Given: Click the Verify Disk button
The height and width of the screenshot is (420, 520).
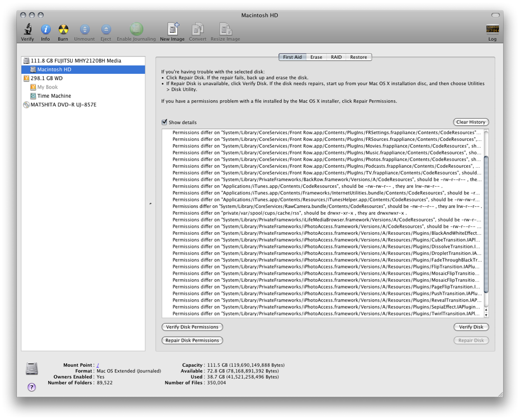Looking at the screenshot, I should (x=471, y=327).
